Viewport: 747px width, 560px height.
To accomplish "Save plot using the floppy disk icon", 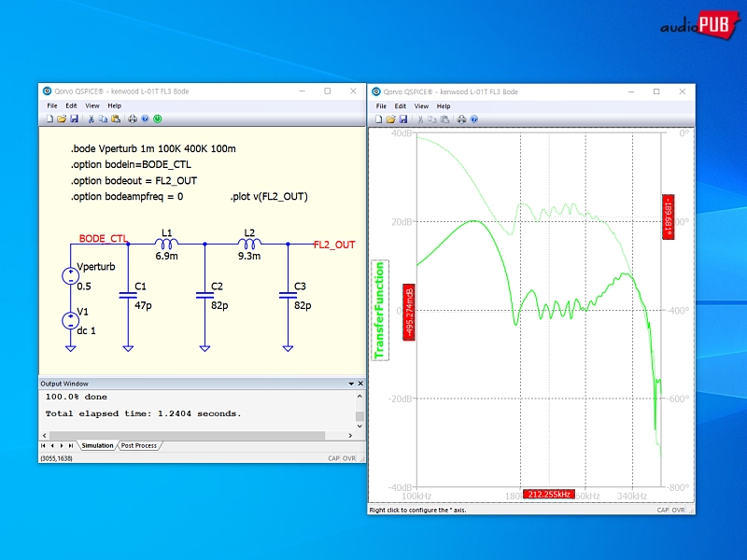I will 403,119.
